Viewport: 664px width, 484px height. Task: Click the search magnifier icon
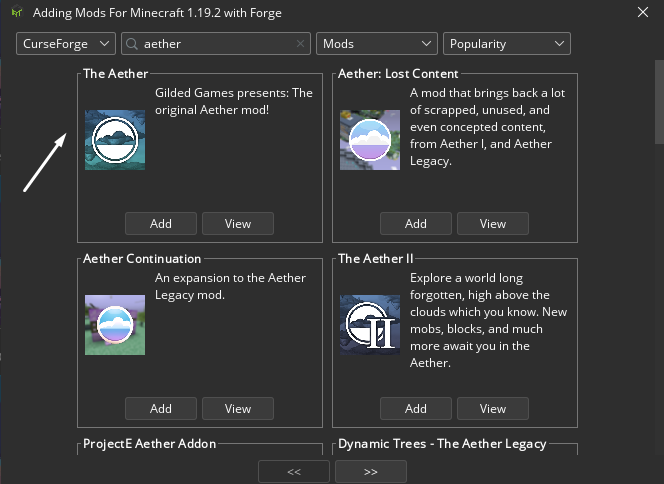pyautogui.click(x=132, y=44)
